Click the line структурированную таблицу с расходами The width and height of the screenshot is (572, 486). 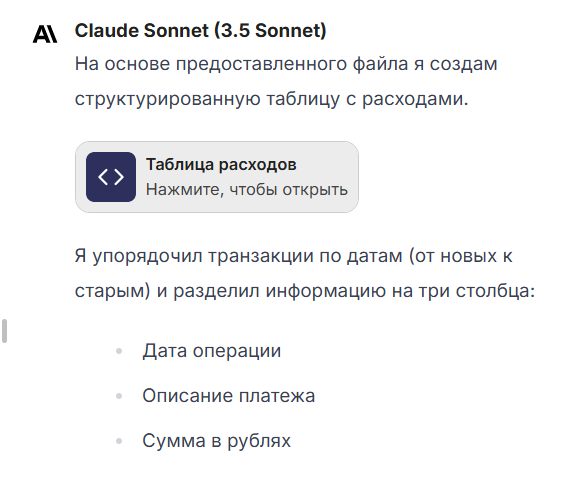tap(271, 99)
